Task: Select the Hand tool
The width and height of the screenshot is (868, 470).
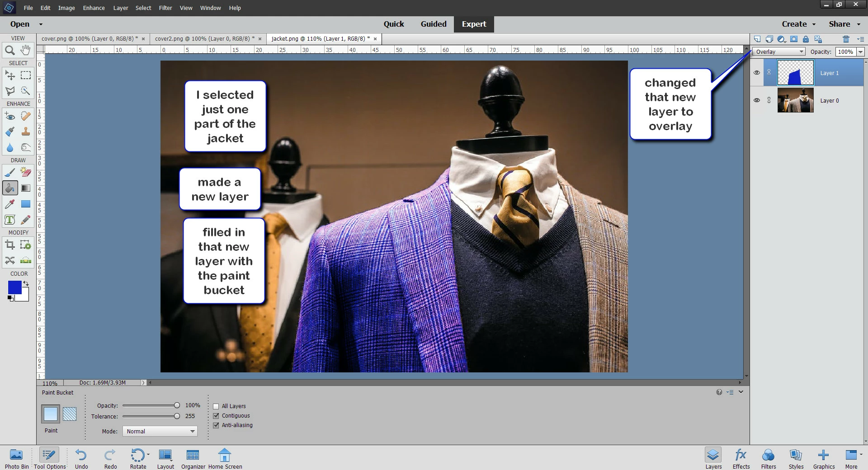Action: (x=26, y=50)
